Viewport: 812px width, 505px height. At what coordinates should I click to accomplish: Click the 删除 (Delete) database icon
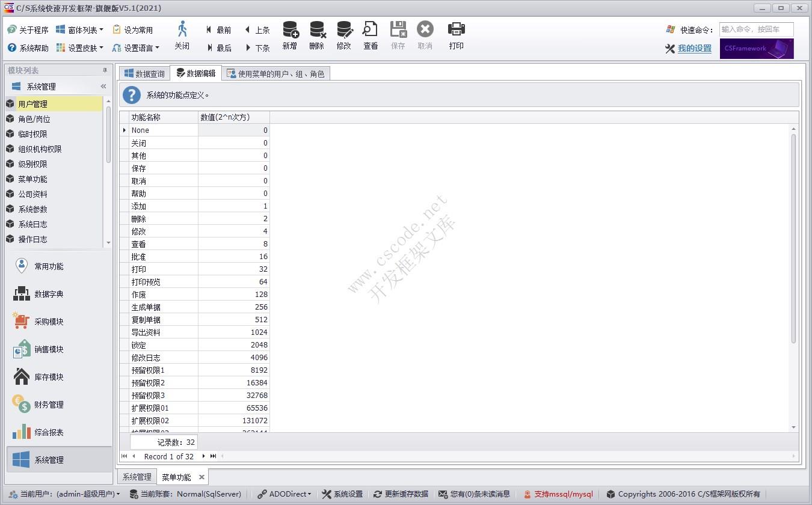tap(317, 30)
